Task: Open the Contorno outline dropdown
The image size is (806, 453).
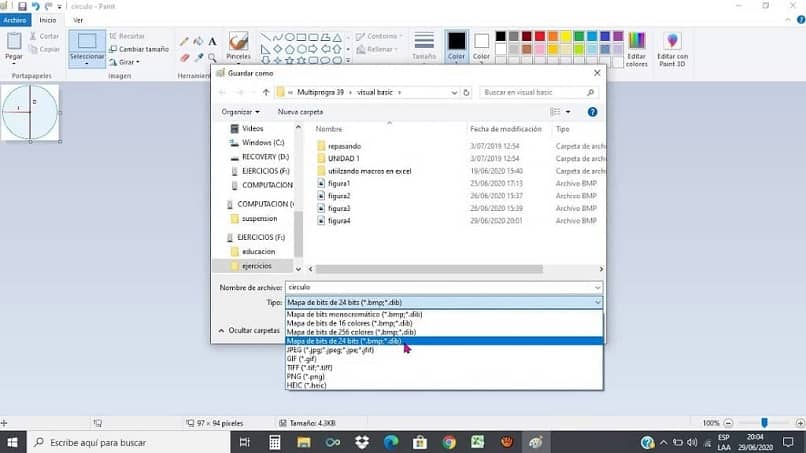Action: pos(379,37)
